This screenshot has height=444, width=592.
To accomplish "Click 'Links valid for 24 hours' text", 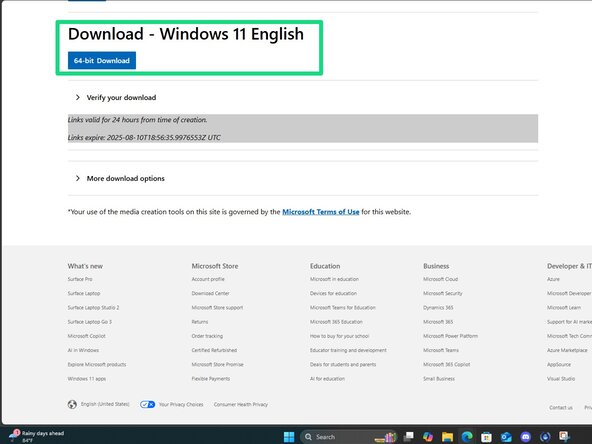I will point(137,120).
